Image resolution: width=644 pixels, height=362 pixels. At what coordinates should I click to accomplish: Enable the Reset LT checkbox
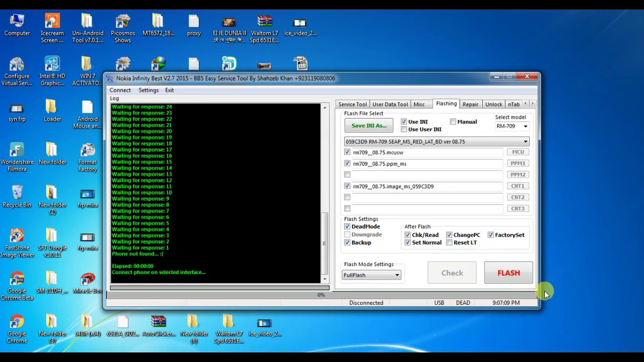click(x=449, y=242)
